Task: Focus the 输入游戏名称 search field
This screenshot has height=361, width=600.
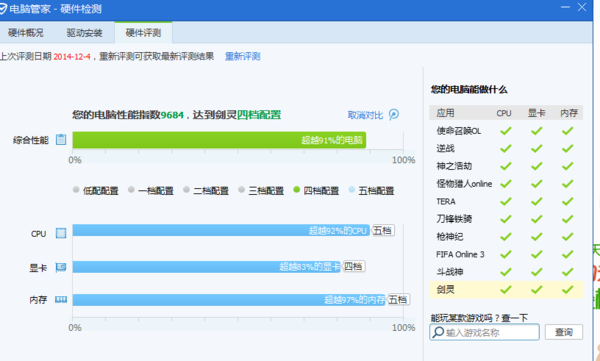Action: pyautogui.click(x=484, y=332)
